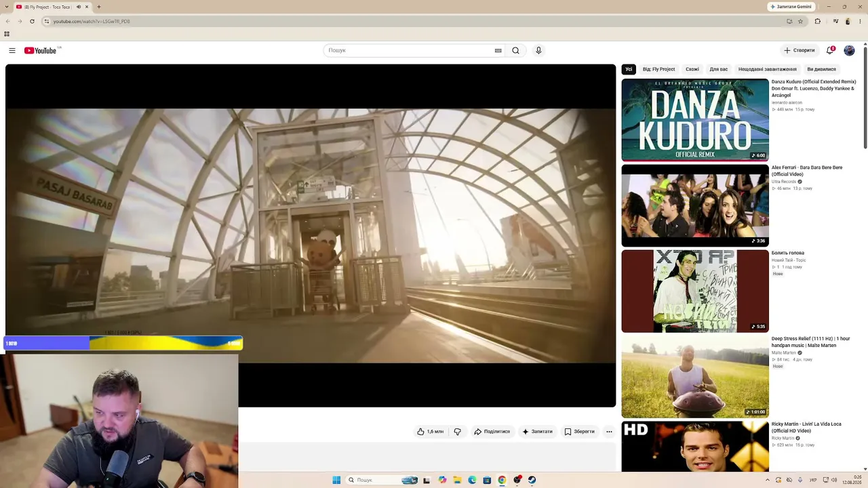Open 'Болить голова' video title
This screenshot has height=488, width=868.
(788, 253)
